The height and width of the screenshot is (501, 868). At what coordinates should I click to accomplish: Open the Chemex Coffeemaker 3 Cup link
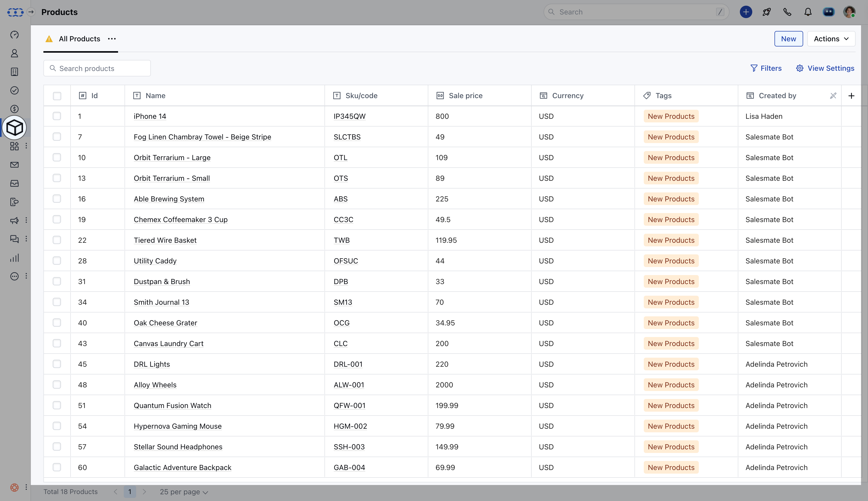point(181,220)
